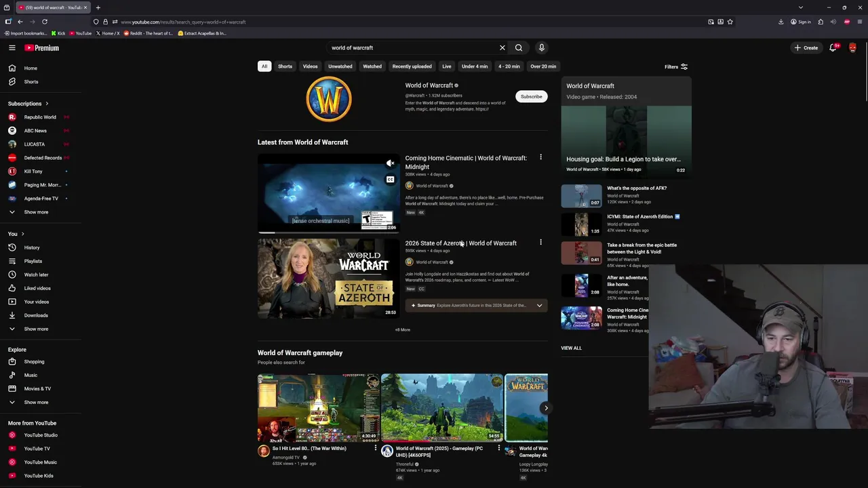Play the State of Azeroth thumbnail
The image size is (868, 488).
(328, 278)
